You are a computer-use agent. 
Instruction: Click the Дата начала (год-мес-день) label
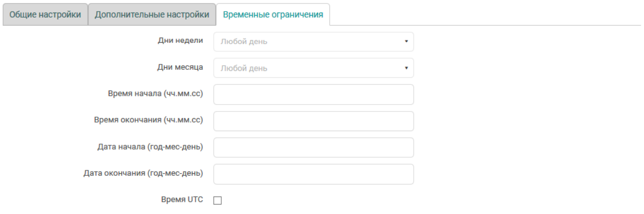click(150, 147)
